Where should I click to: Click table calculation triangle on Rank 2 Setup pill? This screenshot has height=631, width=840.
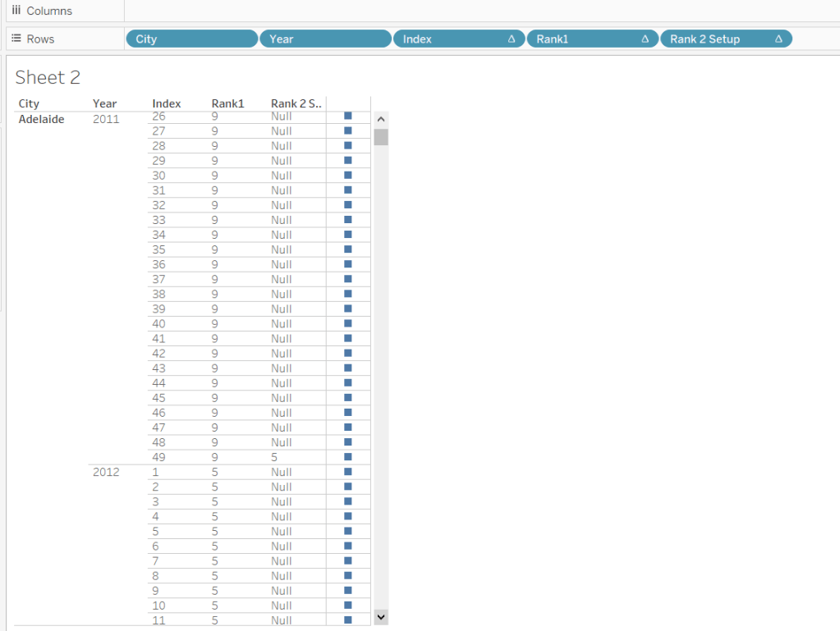click(x=778, y=39)
